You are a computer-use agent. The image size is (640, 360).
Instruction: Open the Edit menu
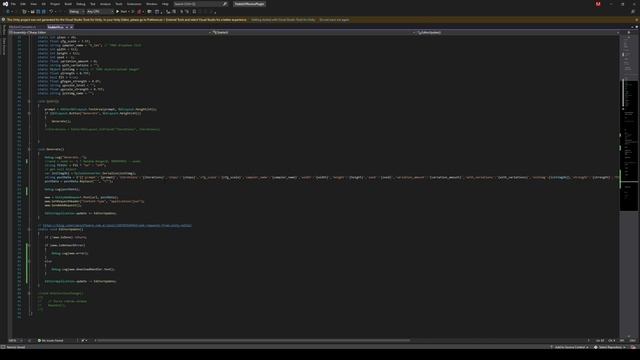coord(23,4)
